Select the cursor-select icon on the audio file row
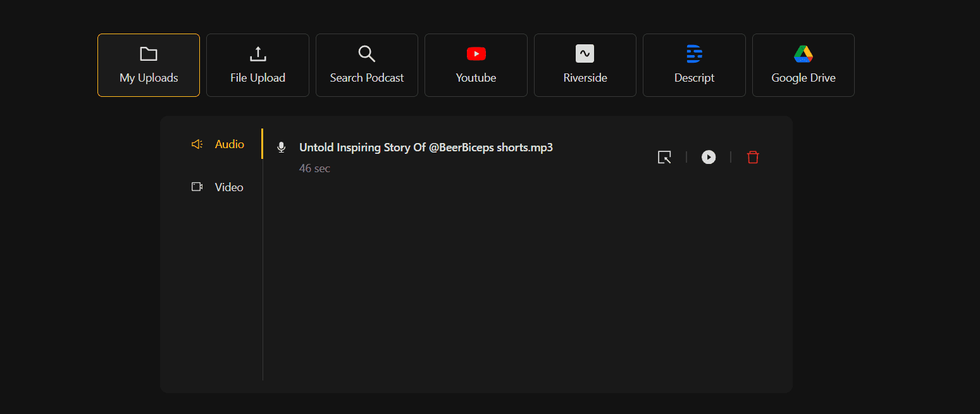 point(664,157)
